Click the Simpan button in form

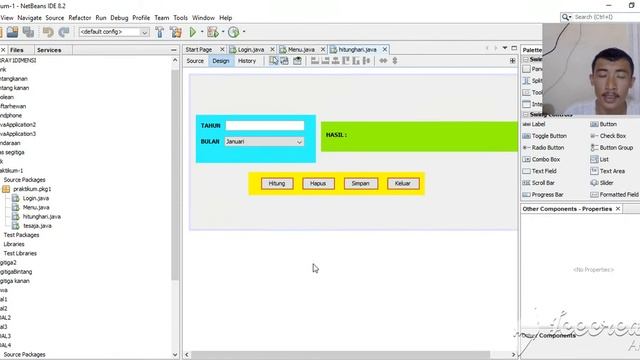tap(361, 184)
